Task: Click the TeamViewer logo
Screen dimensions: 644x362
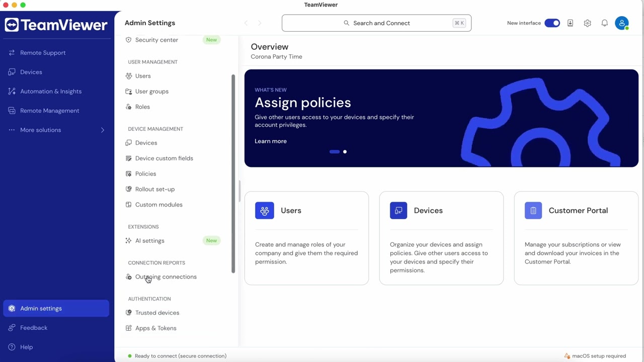Action: click(x=56, y=25)
